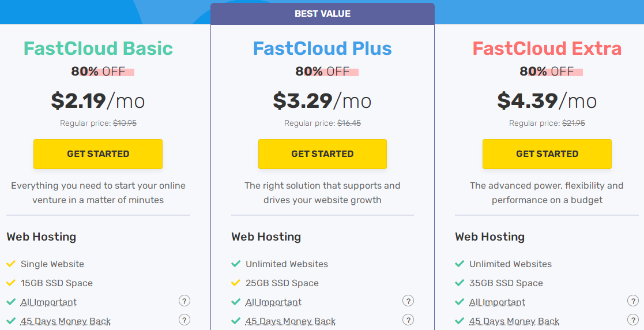Click yellow checkmark next to 25GB SSD Space
Image resolution: width=644 pixels, height=330 pixels.
pos(235,283)
